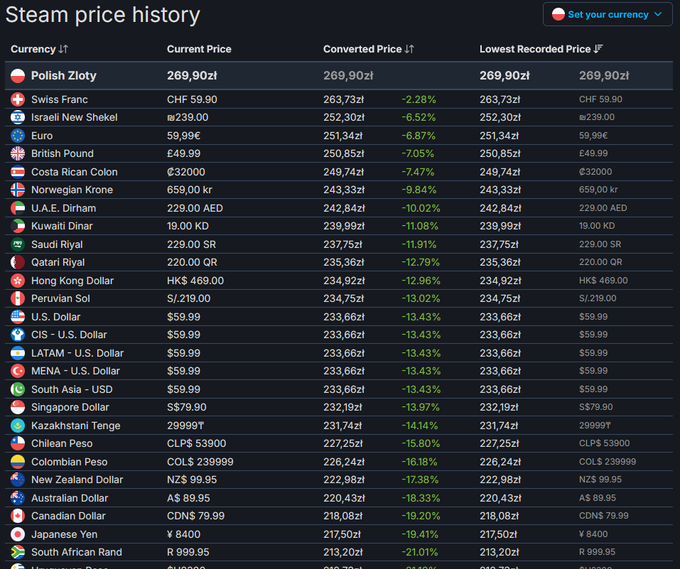The width and height of the screenshot is (680, 569).
Task: Select the 19.00 KD current price
Action: pos(188,226)
